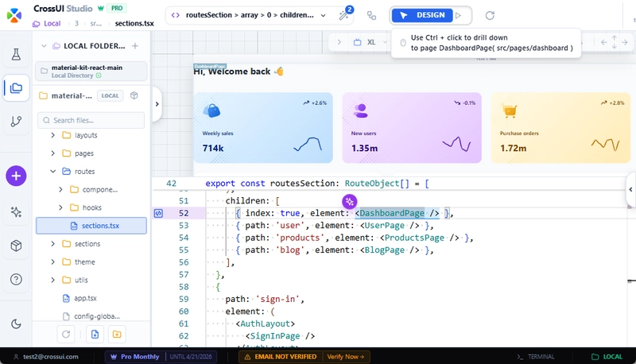Add a new local folder with plus icon

pos(135,46)
